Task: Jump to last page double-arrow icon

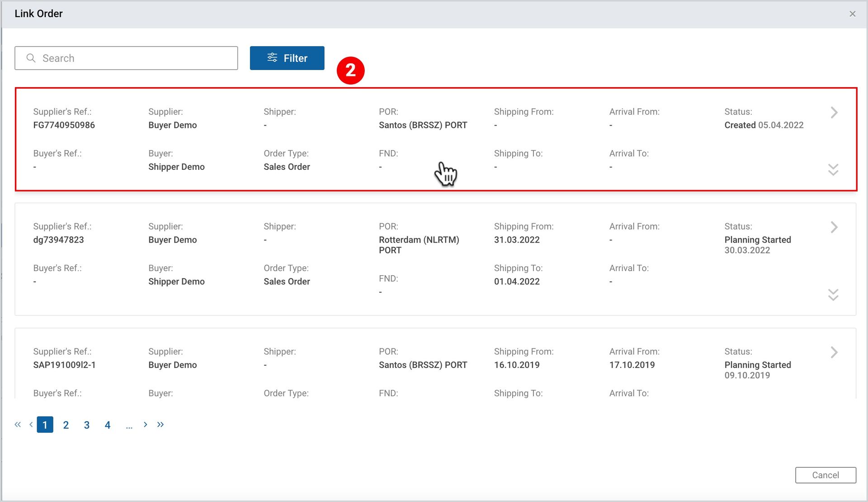Action: click(x=160, y=424)
